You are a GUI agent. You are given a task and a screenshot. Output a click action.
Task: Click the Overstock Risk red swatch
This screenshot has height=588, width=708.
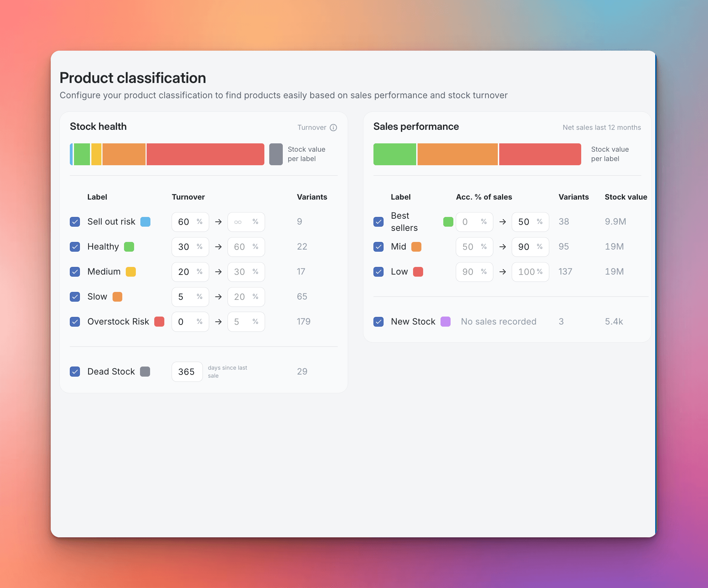point(159,322)
